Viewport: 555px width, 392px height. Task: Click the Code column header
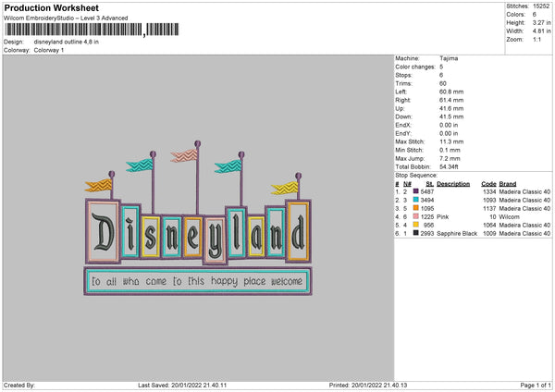coord(489,183)
